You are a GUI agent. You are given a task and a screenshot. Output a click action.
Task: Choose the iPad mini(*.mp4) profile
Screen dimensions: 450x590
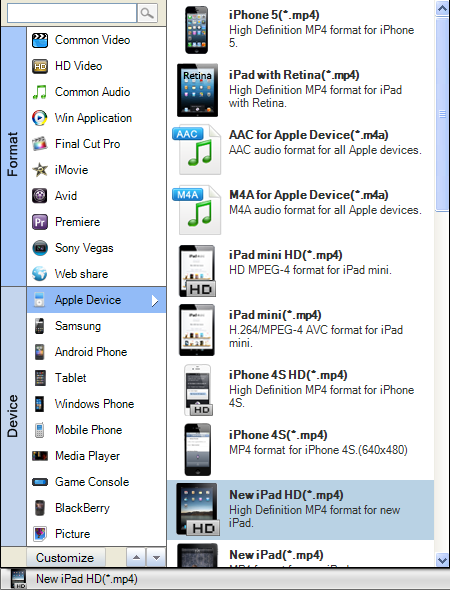coord(301,330)
